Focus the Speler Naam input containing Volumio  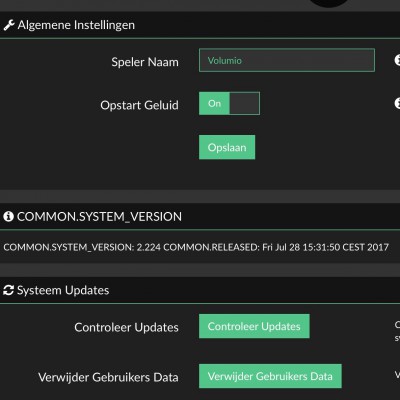(x=287, y=60)
